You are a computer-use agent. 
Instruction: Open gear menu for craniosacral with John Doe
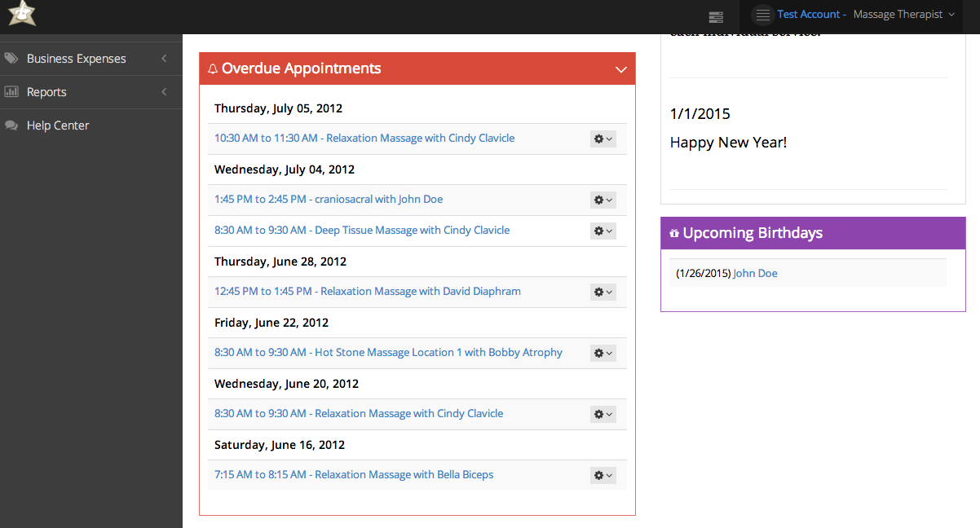(x=603, y=200)
